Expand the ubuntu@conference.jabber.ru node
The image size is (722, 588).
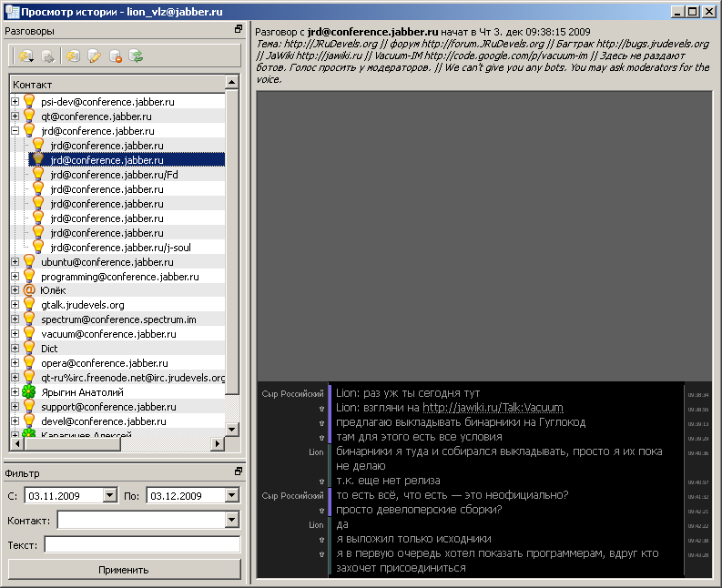(15, 262)
